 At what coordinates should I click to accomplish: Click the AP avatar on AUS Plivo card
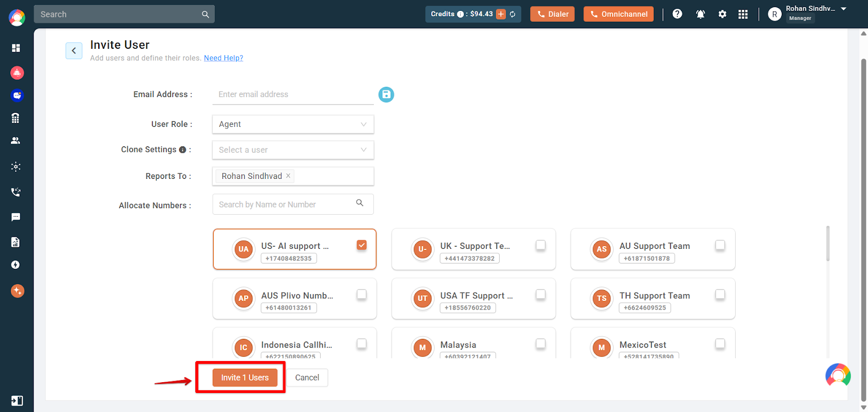click(x=244, y=298)
